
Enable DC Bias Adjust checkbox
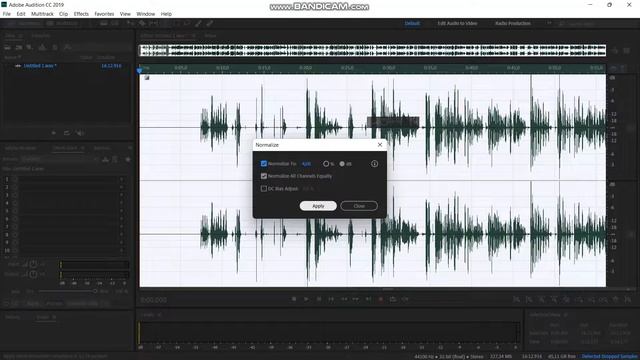click(264, 189)
